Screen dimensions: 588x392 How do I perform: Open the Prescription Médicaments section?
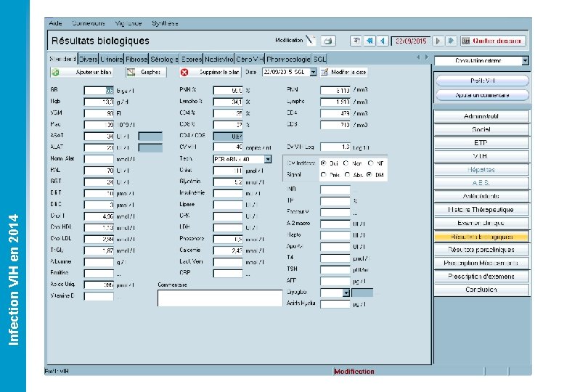[x=481, y=263]
